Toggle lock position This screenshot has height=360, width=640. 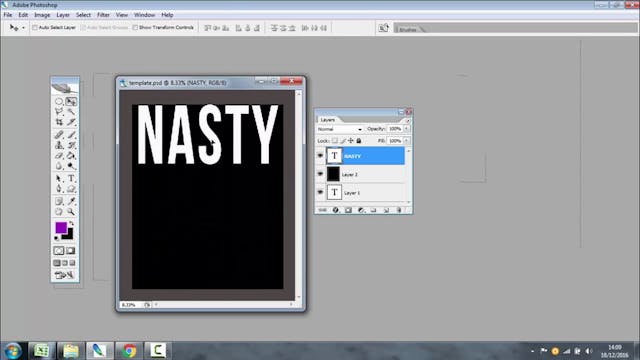pyautogui.click(x=351, y=140)
